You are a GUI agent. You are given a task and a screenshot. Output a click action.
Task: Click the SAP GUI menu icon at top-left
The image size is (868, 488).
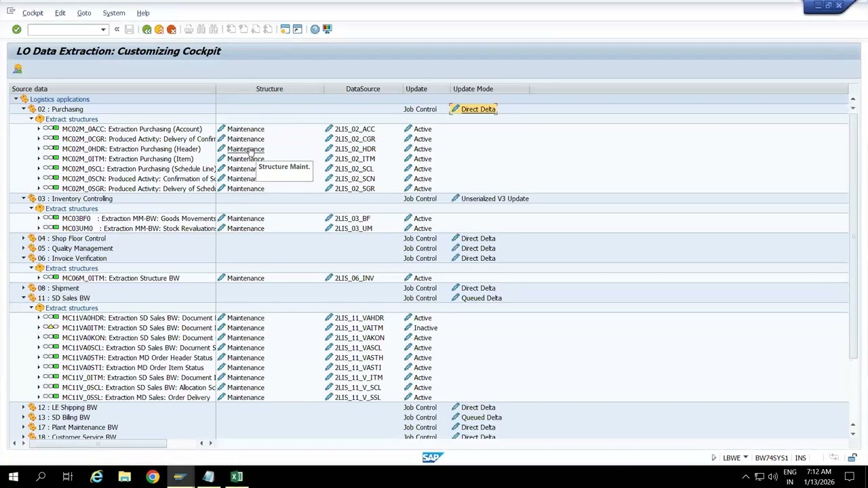pyautogui.click(x=11, y=12)
